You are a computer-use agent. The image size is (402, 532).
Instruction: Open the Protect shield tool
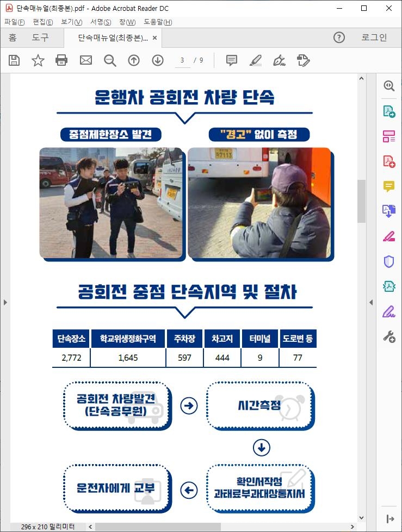388,262
